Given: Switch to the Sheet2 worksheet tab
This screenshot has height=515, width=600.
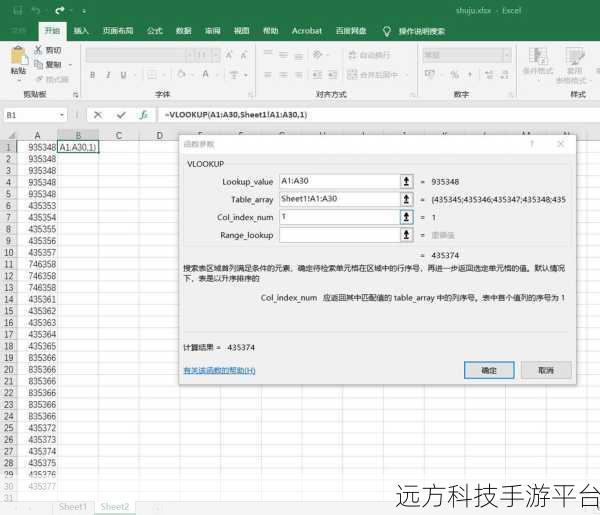Looking at the screenshot, I should pyautogui.click(x=114, y=507).
